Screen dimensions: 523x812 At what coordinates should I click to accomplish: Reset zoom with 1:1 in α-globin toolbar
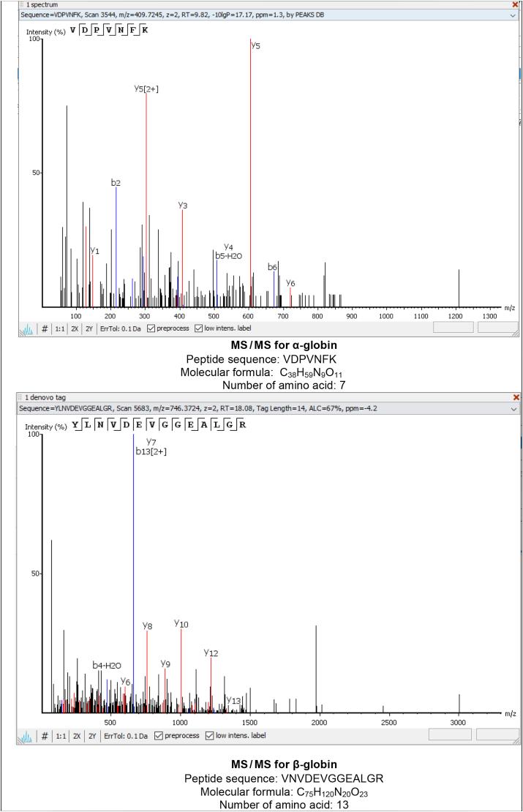click(x=60, y=329)
